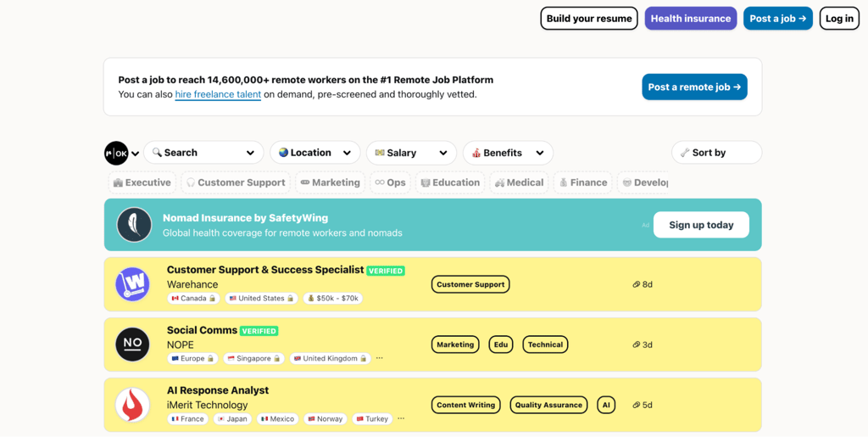Click the VERIFIED badge on Social Comms

point(259,331)
